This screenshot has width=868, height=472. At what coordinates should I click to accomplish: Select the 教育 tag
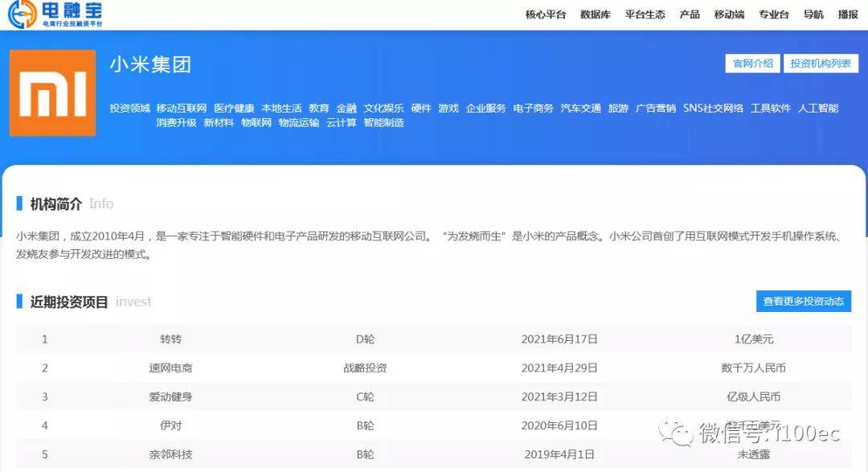tap(319, 108)
